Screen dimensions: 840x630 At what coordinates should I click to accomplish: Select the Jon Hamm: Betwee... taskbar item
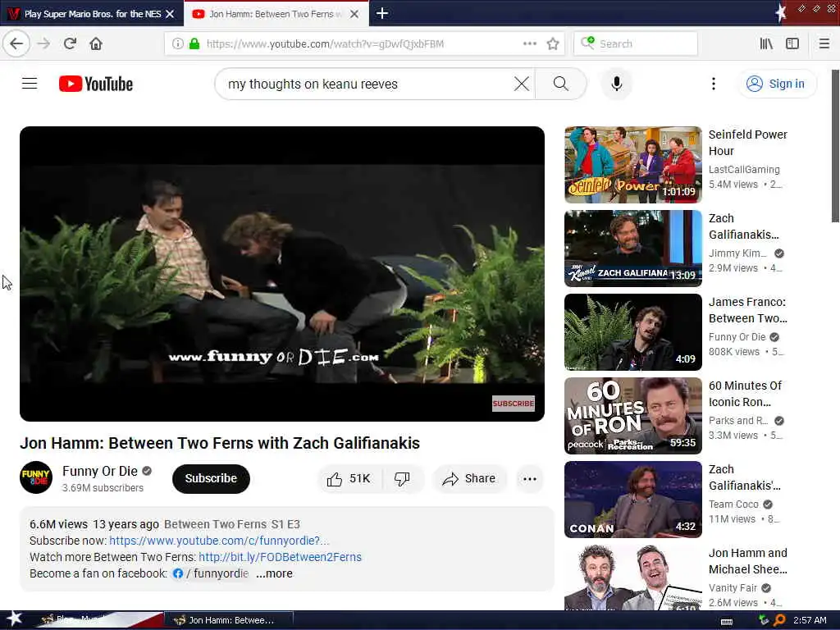point(228,620)
